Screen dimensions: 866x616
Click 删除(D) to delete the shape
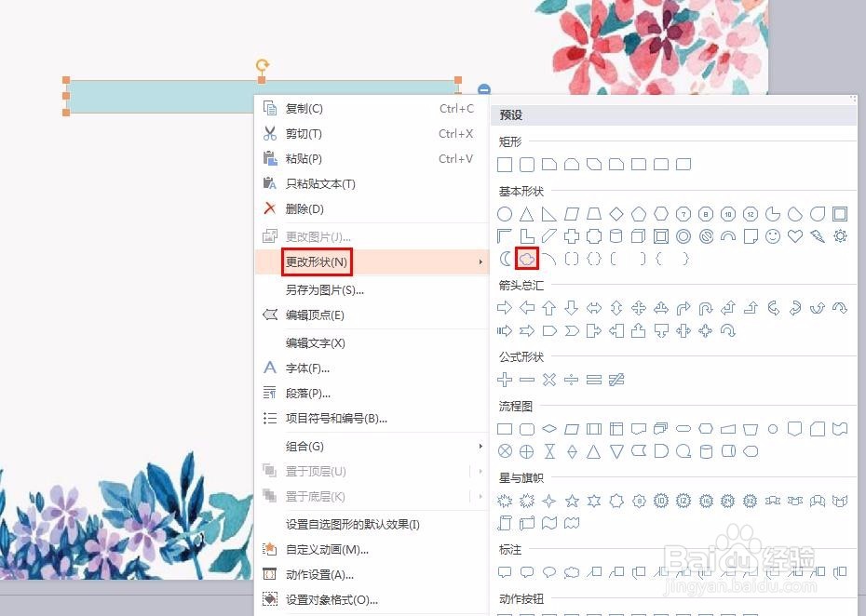point(304,209)
